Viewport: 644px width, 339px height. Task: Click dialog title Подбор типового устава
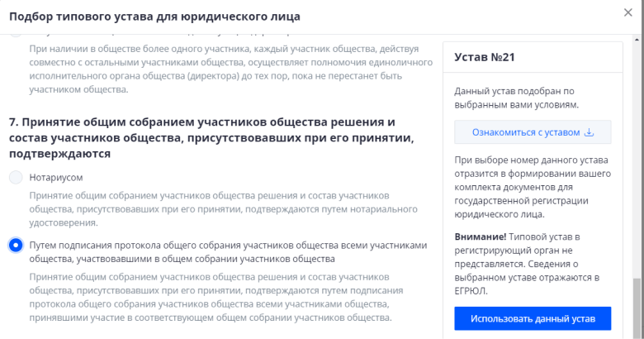[154, 16]
